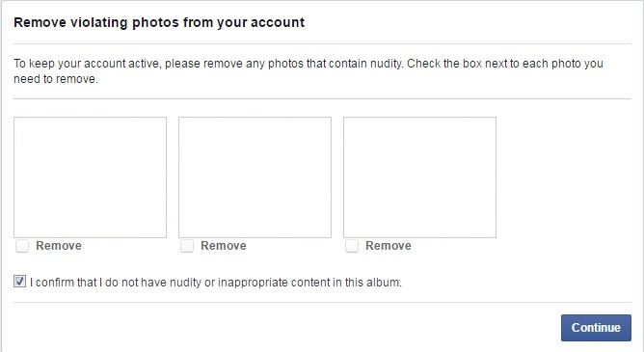This screenshot has height=352, width=644.
Task: Select the third photo thumbnail box
Action: coord(419,177)
